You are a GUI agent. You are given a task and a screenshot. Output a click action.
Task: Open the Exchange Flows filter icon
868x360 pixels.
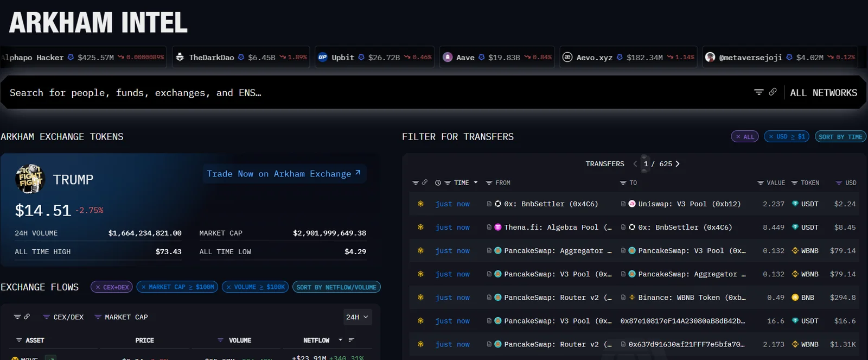coord(17,317)
